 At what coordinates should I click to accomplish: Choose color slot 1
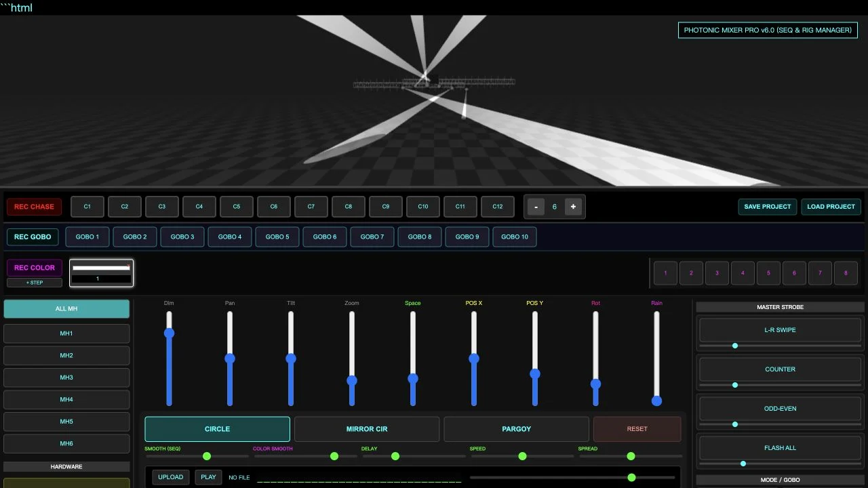(x=665, y=273)
